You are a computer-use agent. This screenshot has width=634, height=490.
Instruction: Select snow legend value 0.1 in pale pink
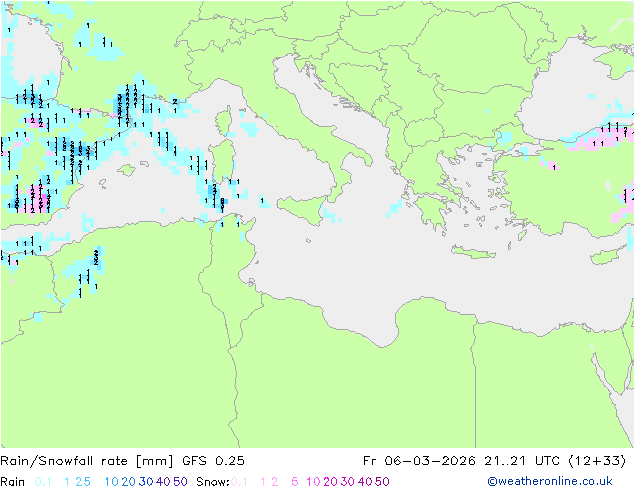coord(239,482)
